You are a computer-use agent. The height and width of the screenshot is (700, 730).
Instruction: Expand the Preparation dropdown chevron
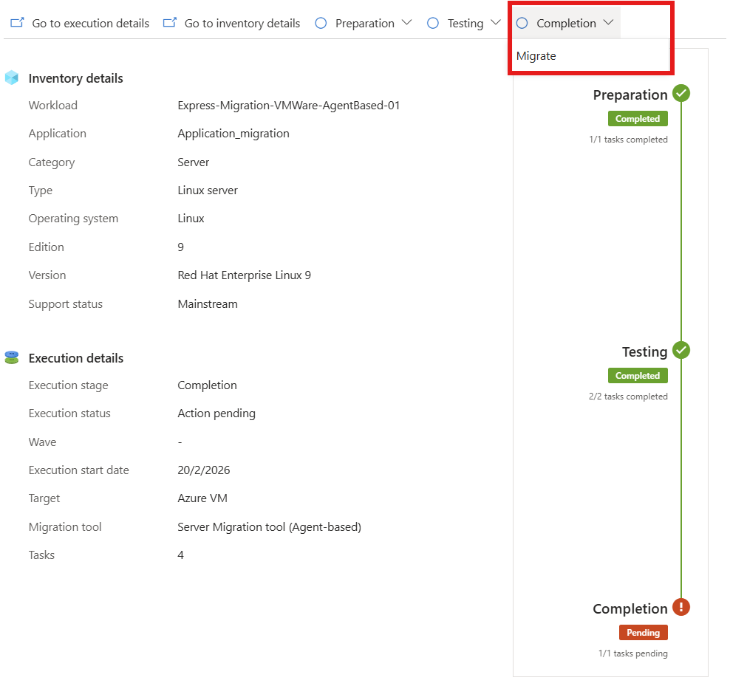click(407, 22)
